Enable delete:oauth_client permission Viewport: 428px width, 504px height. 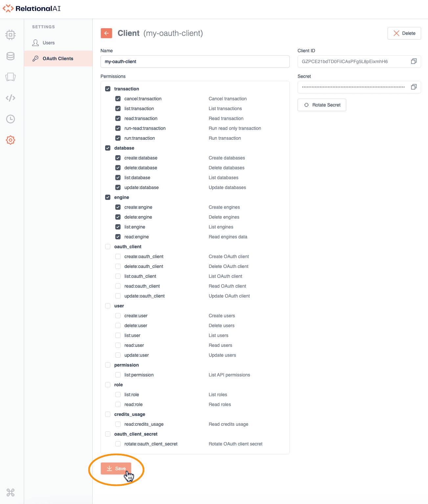[x=118, y=266]
